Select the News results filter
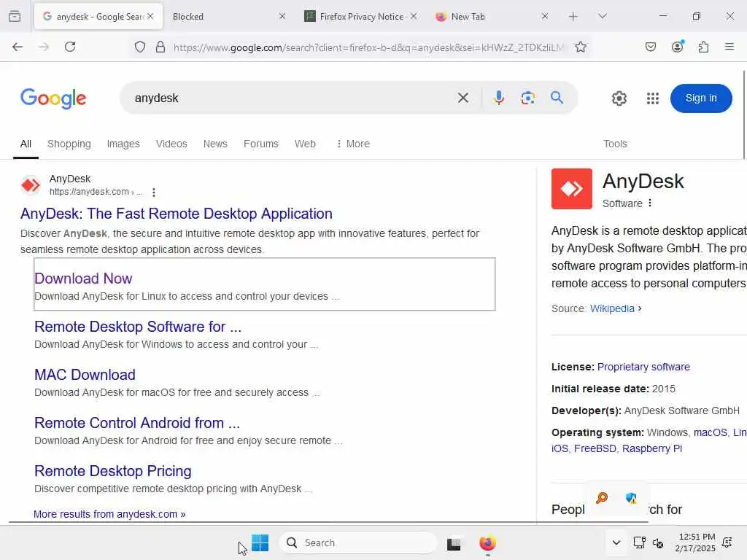 (215, 144)
